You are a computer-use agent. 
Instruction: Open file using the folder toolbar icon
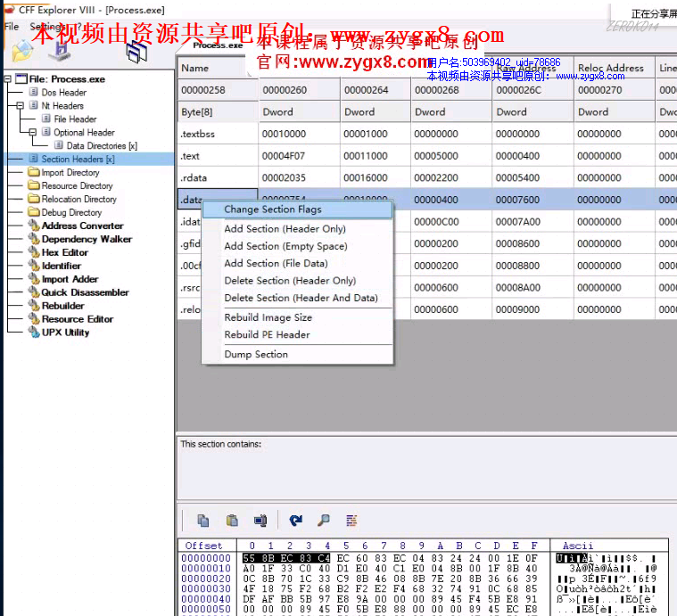click(x=22, y=52)
